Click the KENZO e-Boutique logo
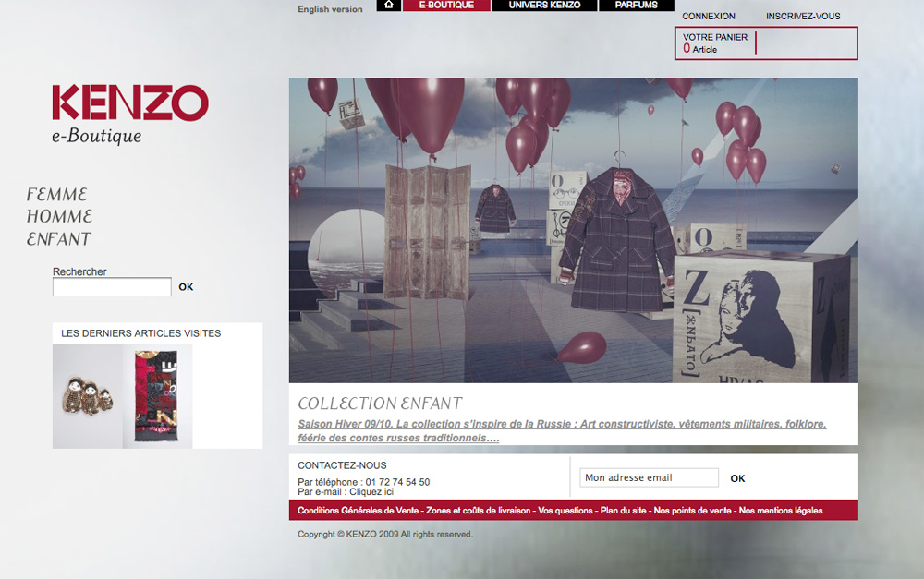 click(130, 115)
